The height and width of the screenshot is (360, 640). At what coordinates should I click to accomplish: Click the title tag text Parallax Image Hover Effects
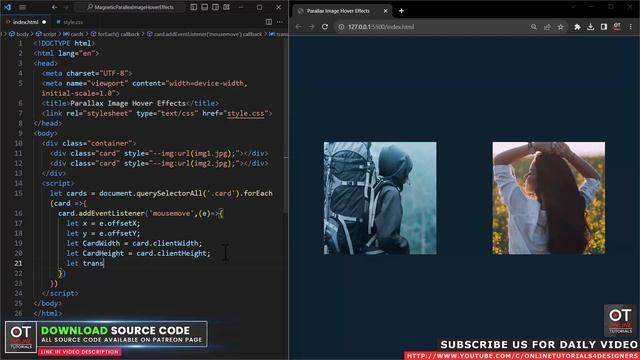[x=128, y=103]
